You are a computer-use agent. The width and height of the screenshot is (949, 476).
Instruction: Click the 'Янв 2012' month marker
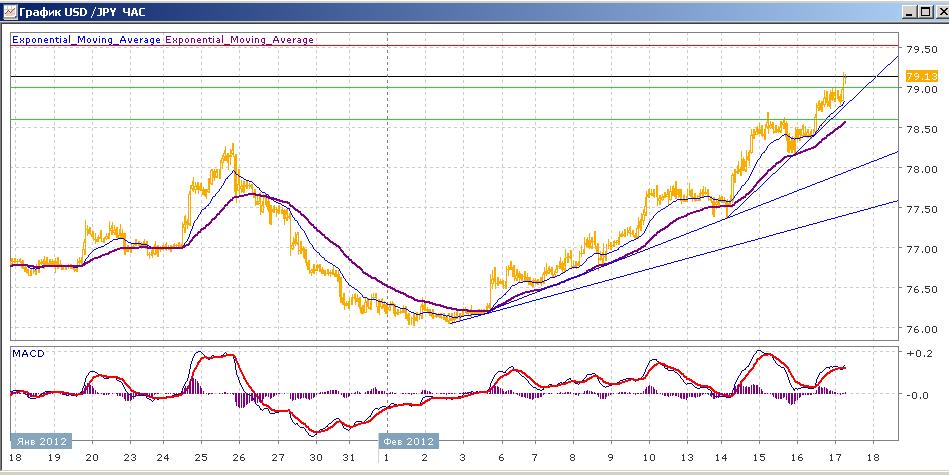coord(41,440)
